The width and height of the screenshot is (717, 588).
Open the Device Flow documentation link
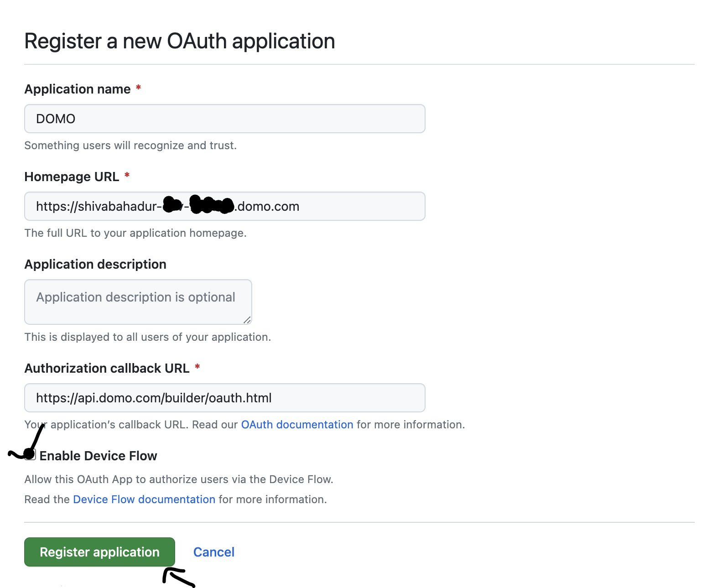[x=144, y=499]
